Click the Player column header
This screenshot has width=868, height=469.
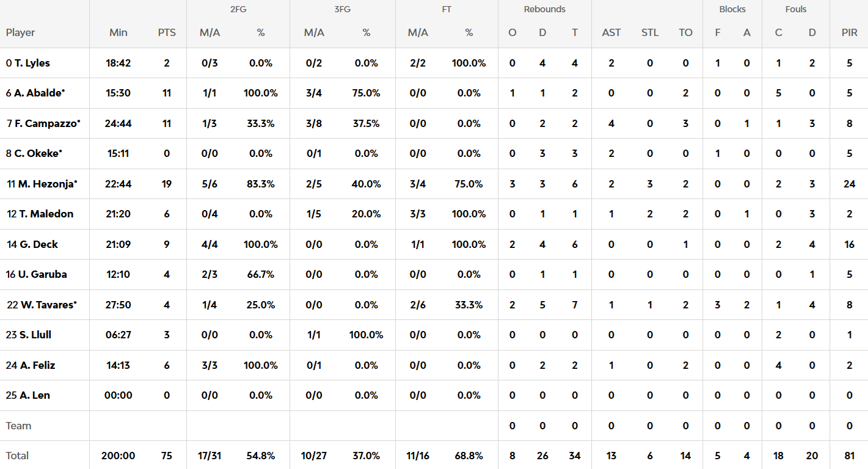pos(21,32)
